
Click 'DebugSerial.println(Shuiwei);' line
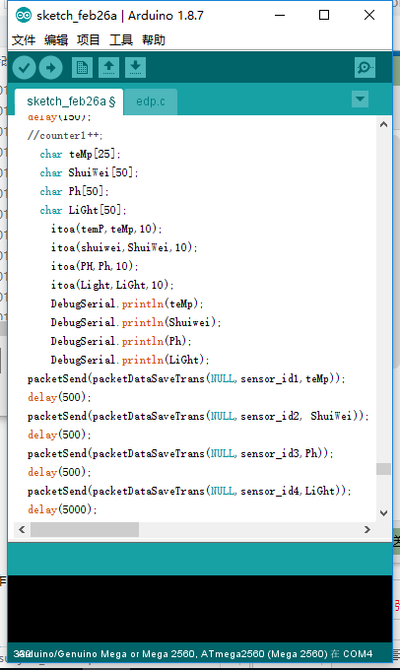coord(136,323)
